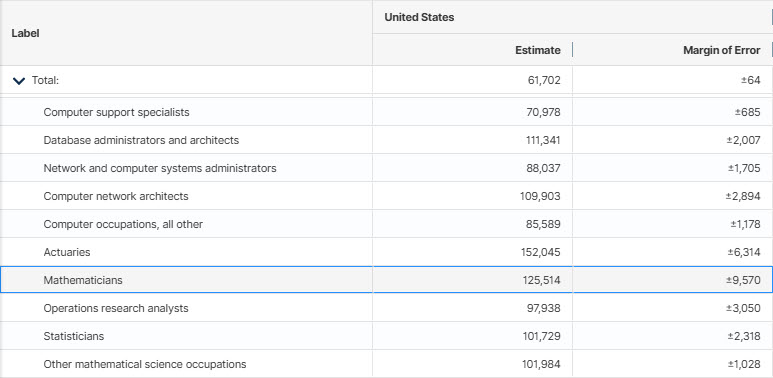
Task: Select the Total estimate 61,702
Action: click(544, 80)
